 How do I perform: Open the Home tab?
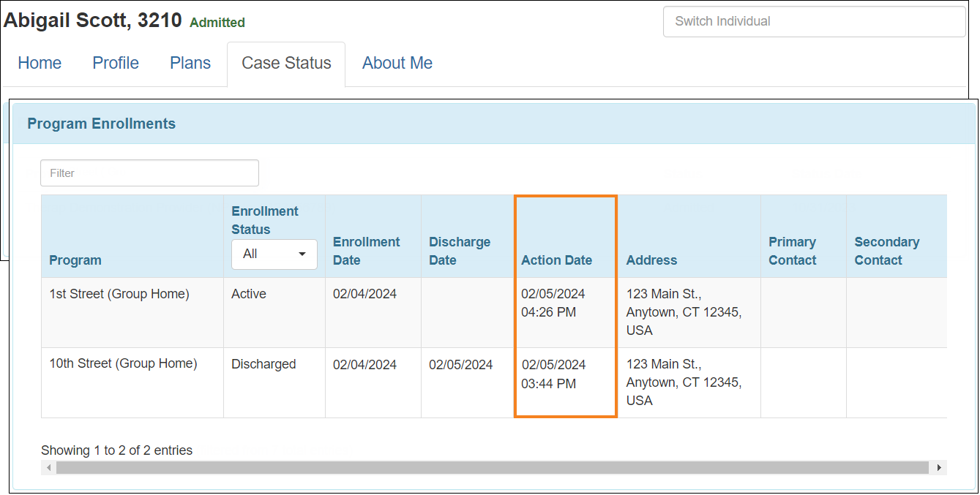coord(40,64)
